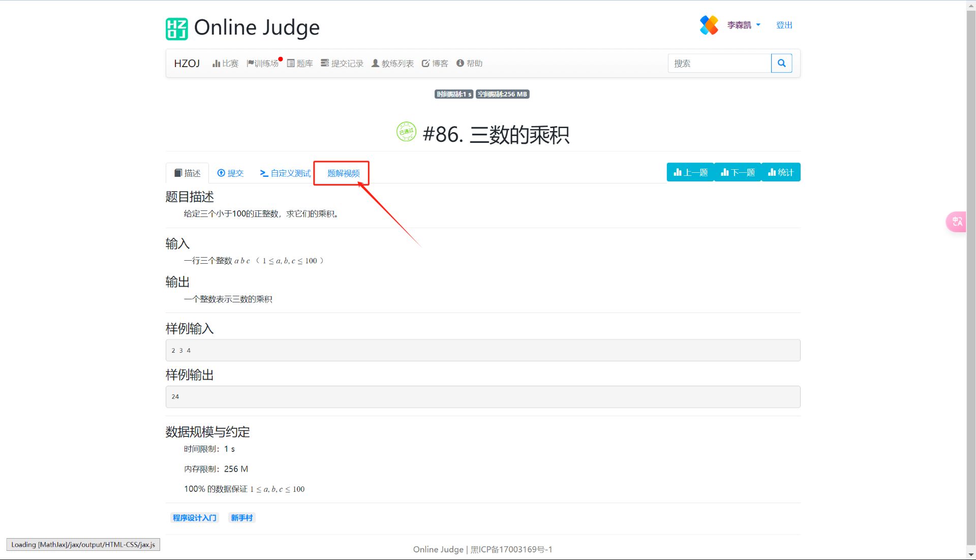Go to HZOJ home brand link
Screen dimensions: 976x560
tap(187, 64)
